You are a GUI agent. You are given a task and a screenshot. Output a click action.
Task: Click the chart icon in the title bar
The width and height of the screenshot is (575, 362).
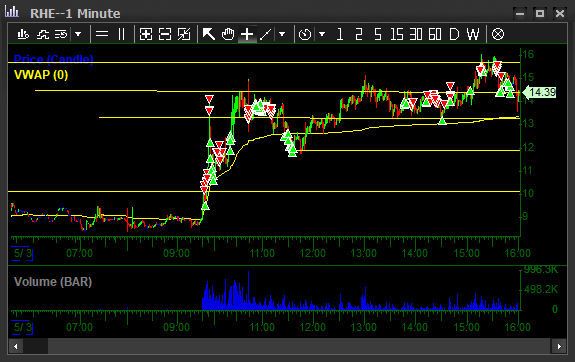pyautogui.click(x=12, y=12)
